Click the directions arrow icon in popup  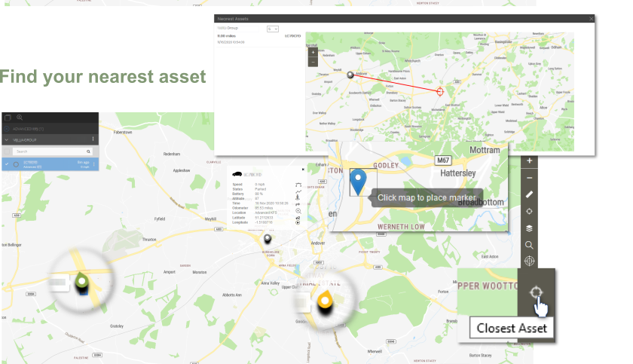click(298, 204)
